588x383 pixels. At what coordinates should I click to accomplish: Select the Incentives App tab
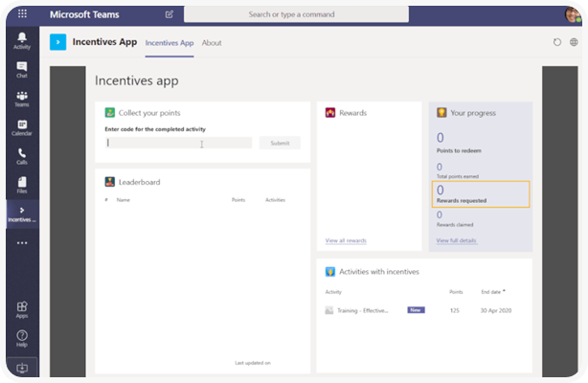(170, 43)
